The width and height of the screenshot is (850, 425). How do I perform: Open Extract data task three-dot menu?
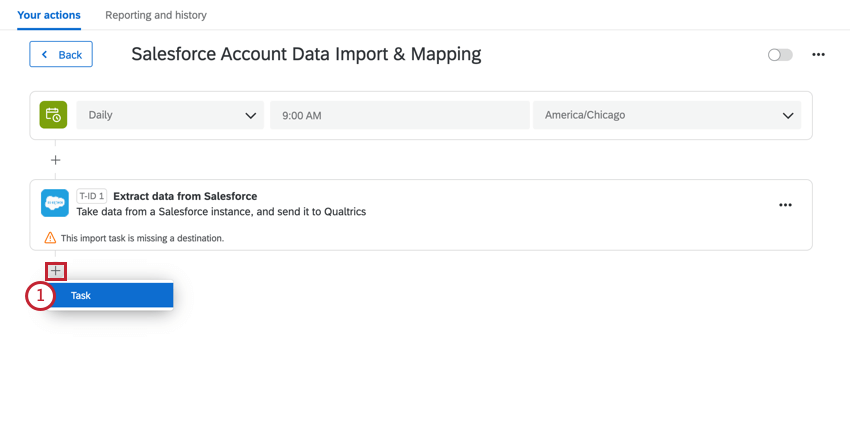coord(785,205)
